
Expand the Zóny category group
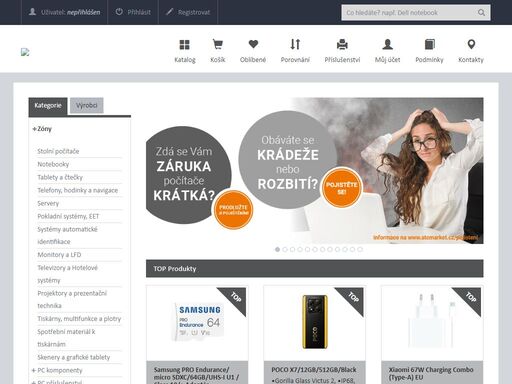(x=42, y=129)
